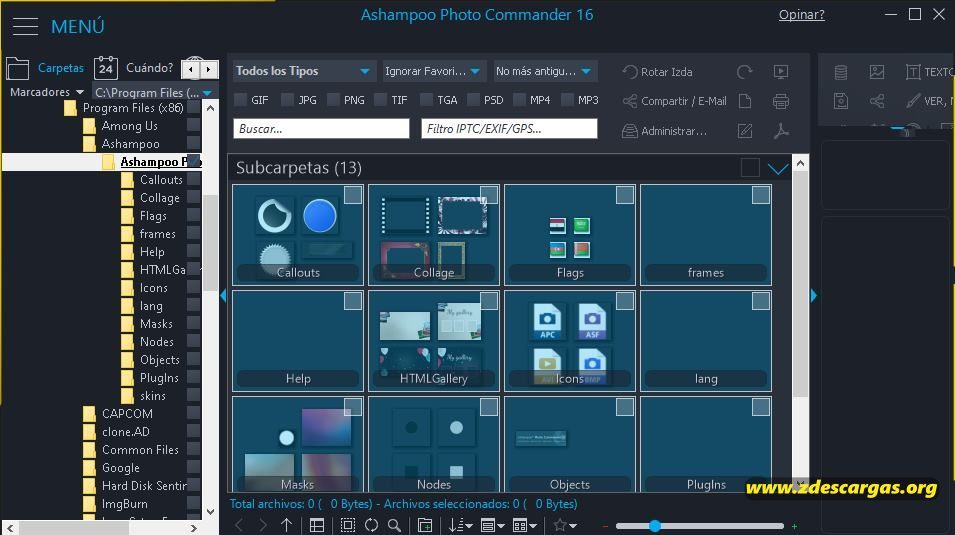This screenshot has height=535, width=955.
Task: Toggle the JPG filter checkbox
Action: [x=287, y=99]
